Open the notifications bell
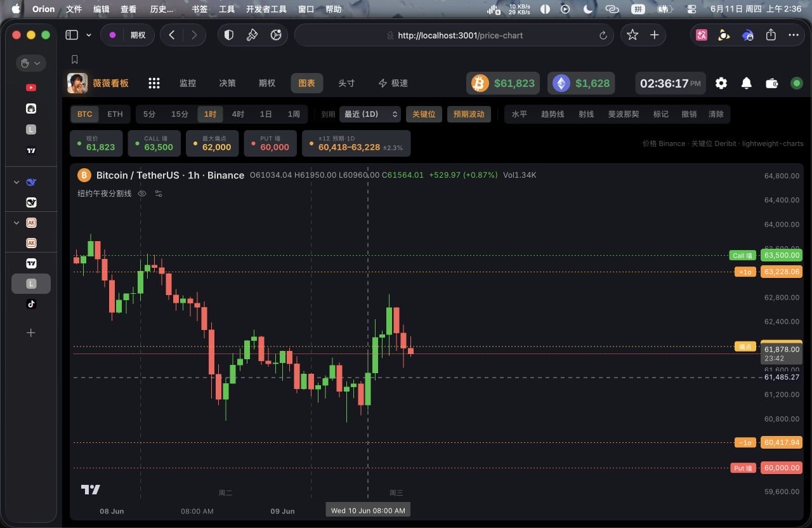The width and height of the screenshot is (812, 528). click(747, 83)
